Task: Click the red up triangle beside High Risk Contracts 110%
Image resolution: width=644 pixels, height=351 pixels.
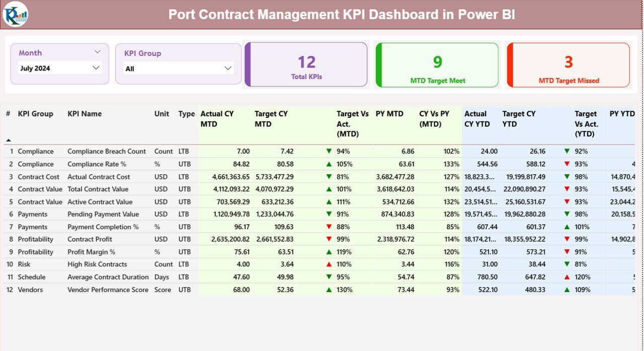Action: [329, 264]
